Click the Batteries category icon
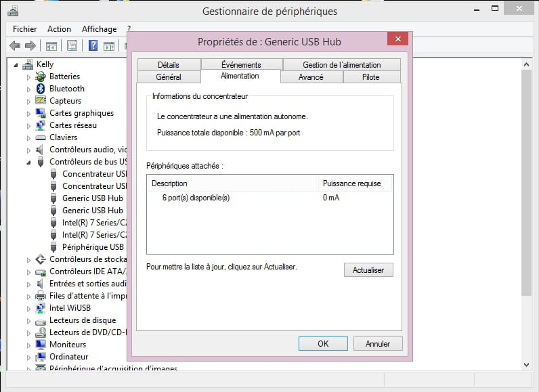 coord(41,77)
